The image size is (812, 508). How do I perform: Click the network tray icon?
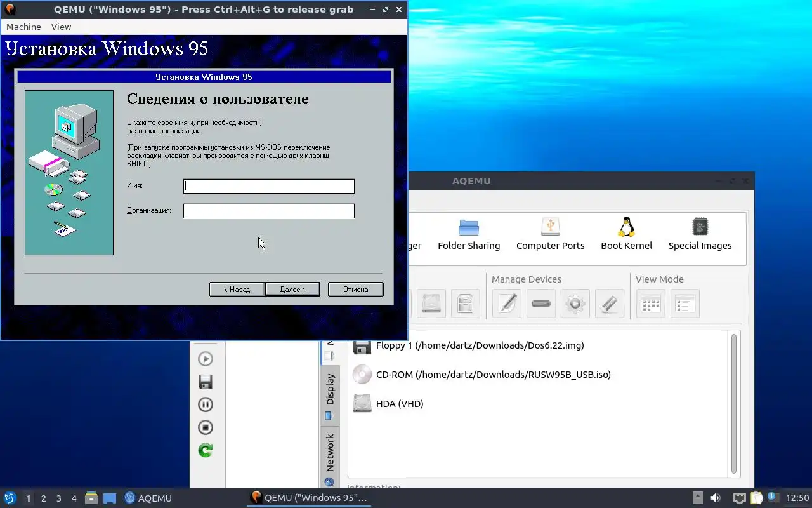[x=739, y=498]
